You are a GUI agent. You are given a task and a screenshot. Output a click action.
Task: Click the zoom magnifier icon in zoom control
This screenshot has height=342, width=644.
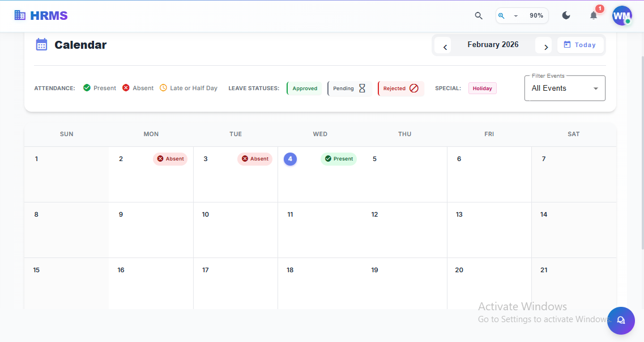point(501,16)
